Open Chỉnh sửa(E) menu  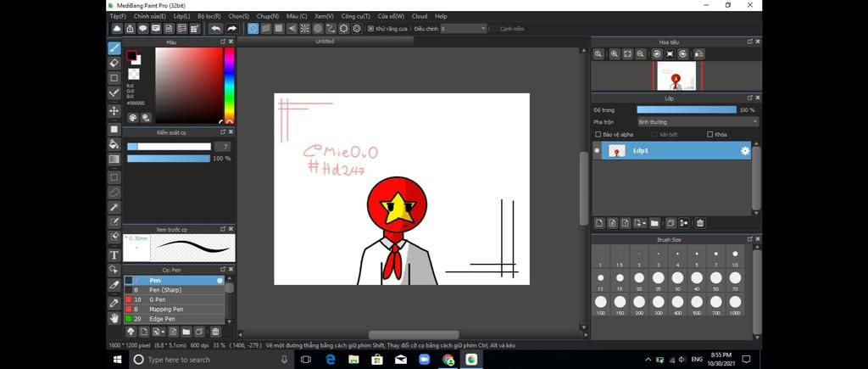pos(149,17)
